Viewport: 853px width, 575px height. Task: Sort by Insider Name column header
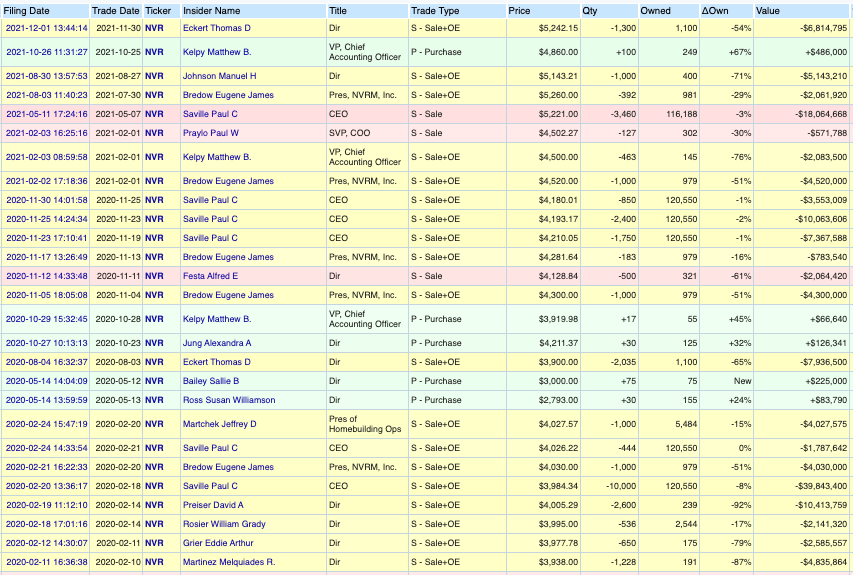pos(212,11)
